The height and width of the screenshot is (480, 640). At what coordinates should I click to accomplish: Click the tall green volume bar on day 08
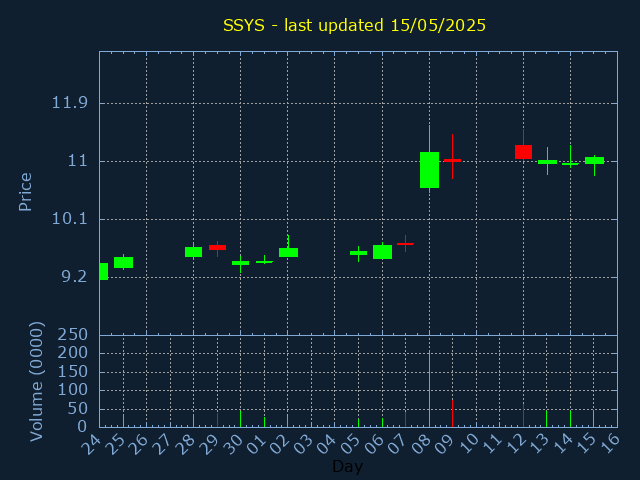click(429, 389)
